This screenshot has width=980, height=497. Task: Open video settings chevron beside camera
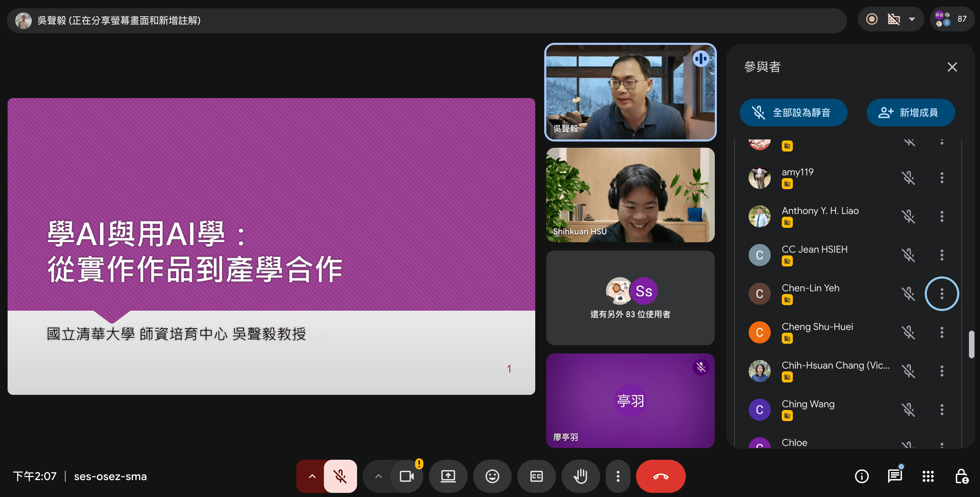[x=378, y=476]
